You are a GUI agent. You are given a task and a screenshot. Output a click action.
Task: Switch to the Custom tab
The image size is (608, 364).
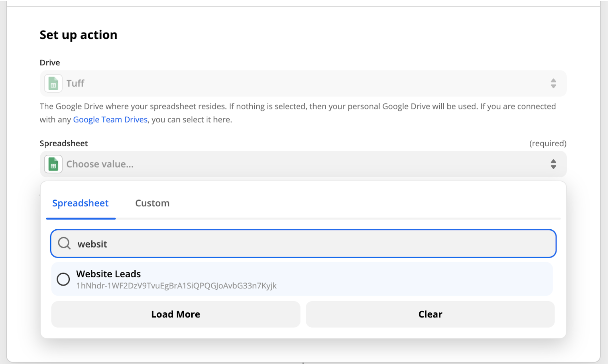pos(152,203)
